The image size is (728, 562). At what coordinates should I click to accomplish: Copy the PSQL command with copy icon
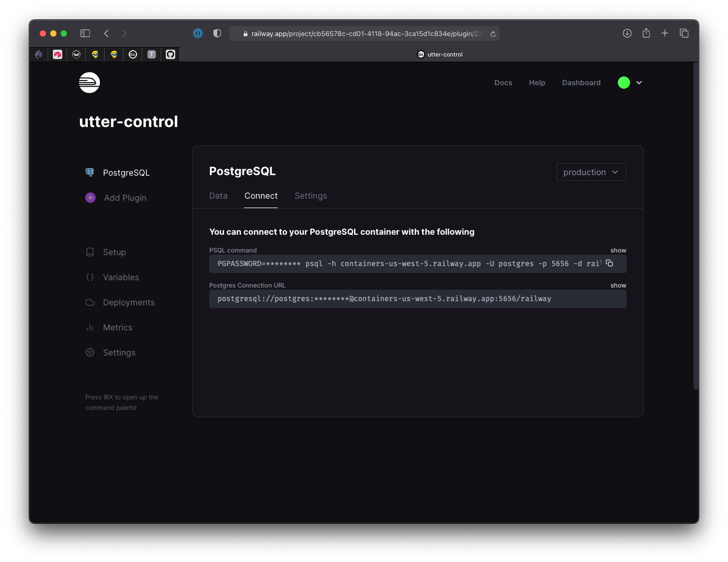[609, 263]
